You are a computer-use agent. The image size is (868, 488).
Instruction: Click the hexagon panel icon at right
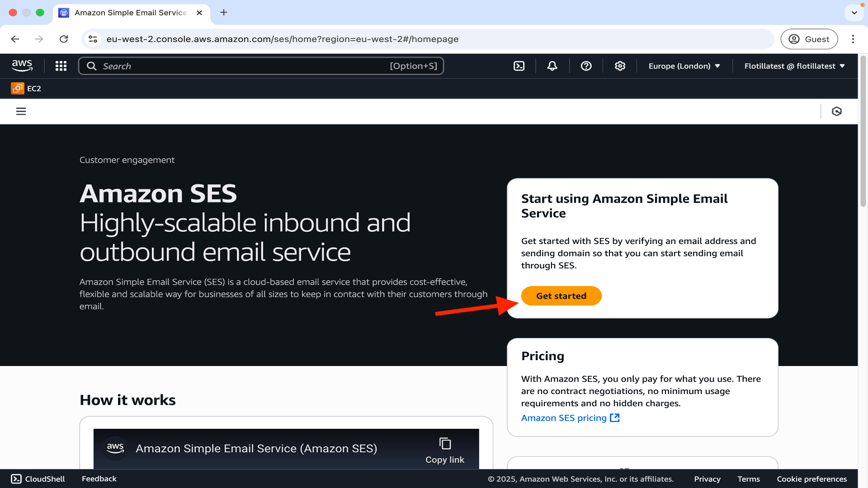tap(837, 111)
